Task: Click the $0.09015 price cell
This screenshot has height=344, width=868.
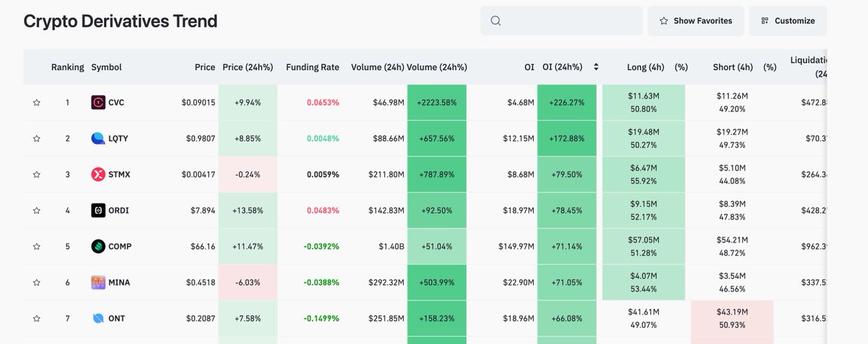Action: (x=198, y=103)
